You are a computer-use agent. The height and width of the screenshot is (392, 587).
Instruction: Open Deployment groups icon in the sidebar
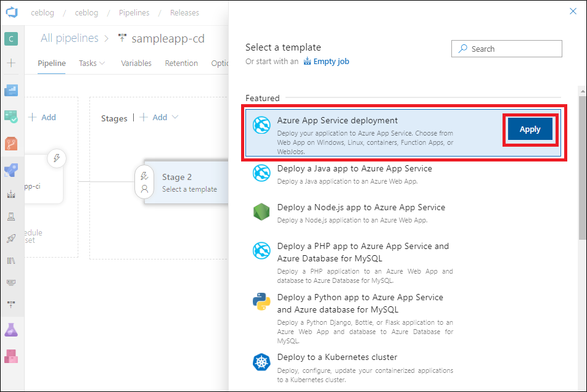pyautogui.click(x=11, y=304)
